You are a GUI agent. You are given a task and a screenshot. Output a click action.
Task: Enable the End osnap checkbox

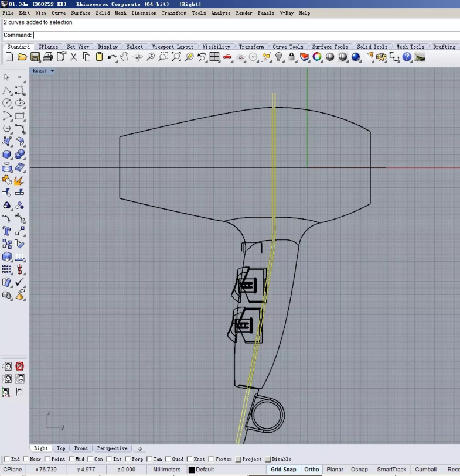[x=7, y=460]
